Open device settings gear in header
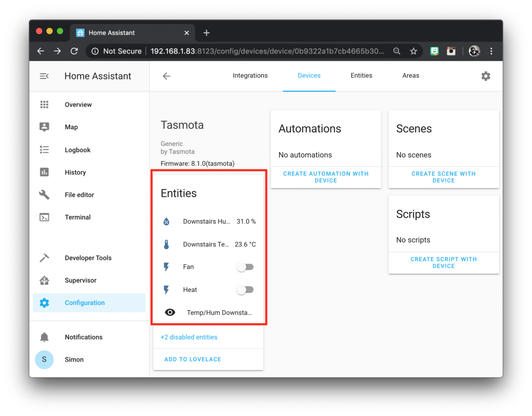This screenshot has height=416, width=532. click(486, 76)
